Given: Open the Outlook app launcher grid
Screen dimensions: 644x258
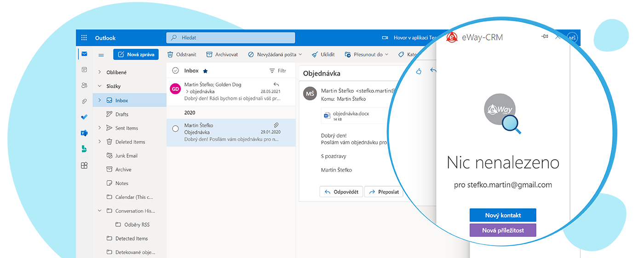Looking at the screenshot, I should pyautogui.click(x=84, y=38).
